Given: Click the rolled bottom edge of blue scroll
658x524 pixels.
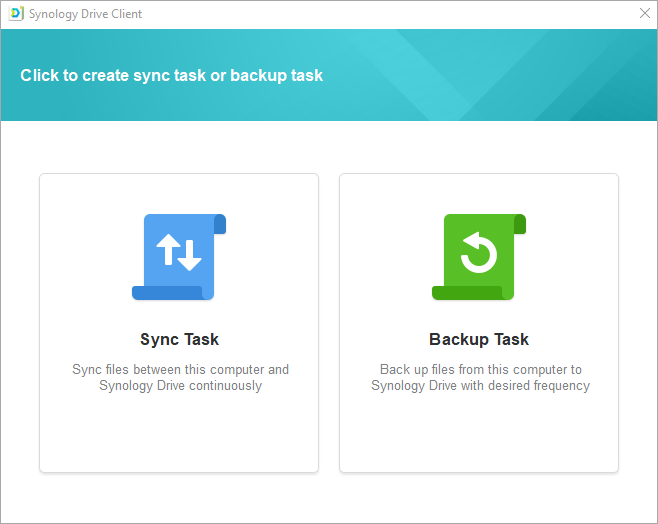Looking at the screenshot, I should coord(167,293).
